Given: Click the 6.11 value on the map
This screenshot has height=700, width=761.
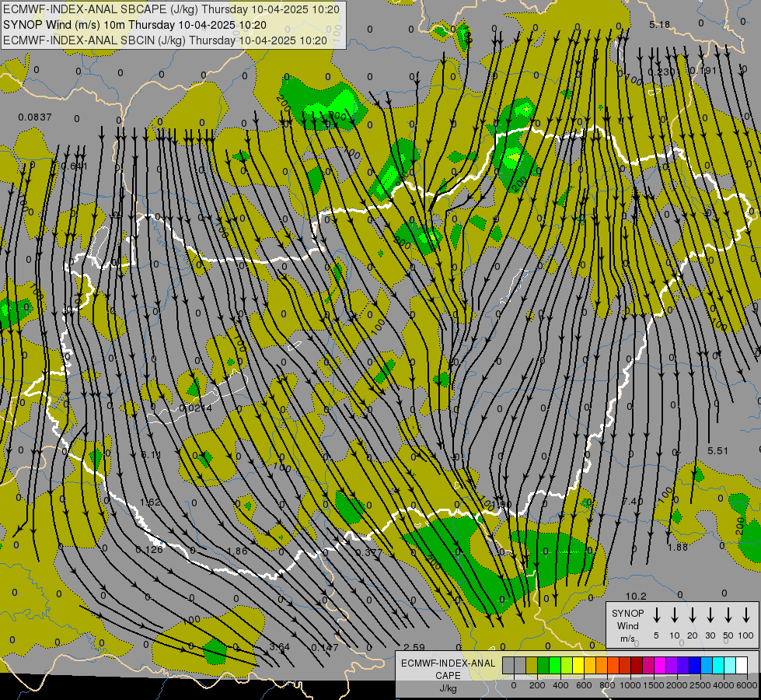Looking at the screenshot, I should click(151, 455).
